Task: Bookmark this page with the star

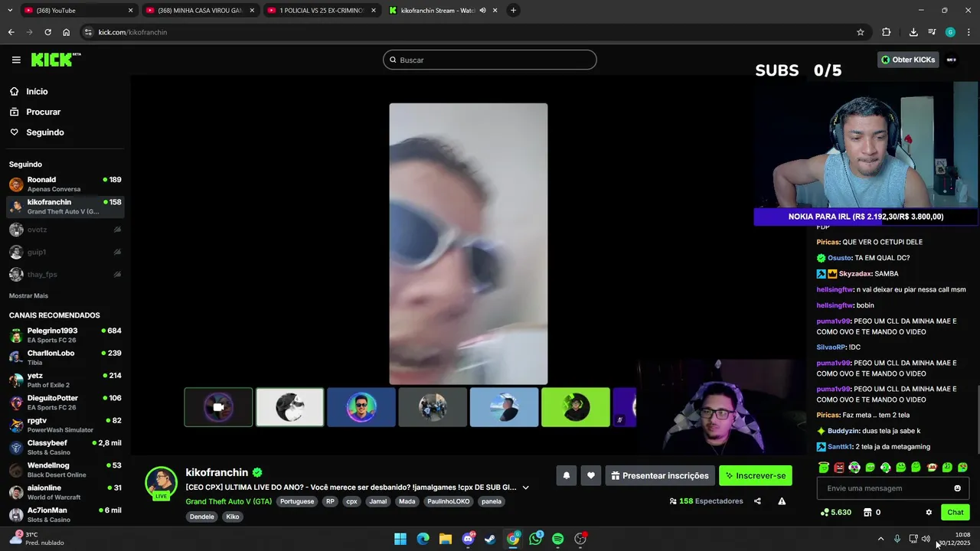Action: [861, 32]
